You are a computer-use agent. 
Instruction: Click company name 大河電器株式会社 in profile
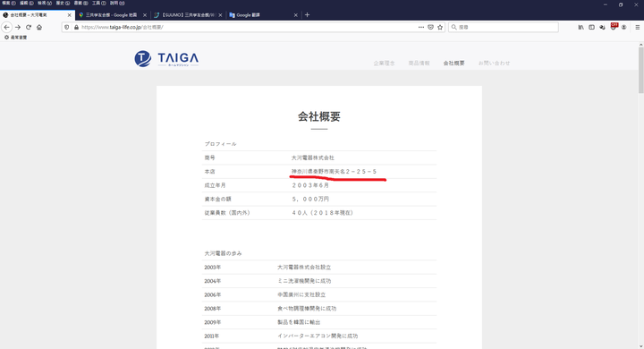point(312,157)
